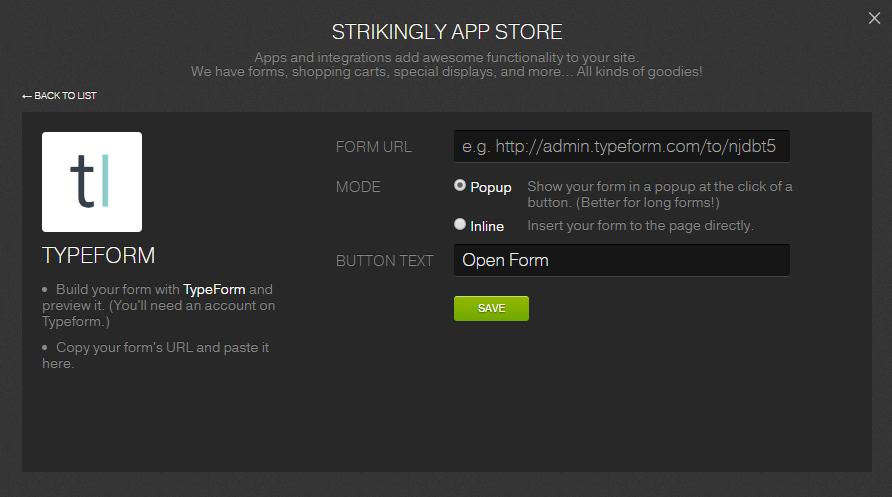Save the Typeform settings
Viewport: 892px width, 497px height.
492,308
